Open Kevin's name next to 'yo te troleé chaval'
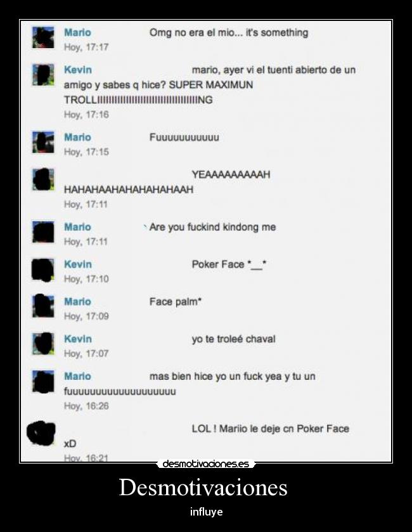412x532 pixels. [78, 339]
